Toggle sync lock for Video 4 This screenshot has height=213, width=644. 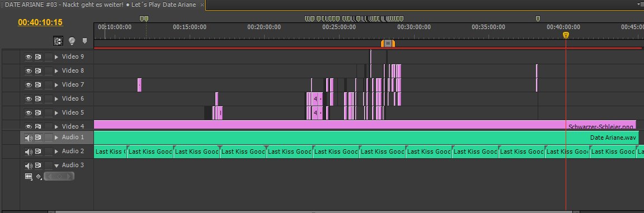38,126
